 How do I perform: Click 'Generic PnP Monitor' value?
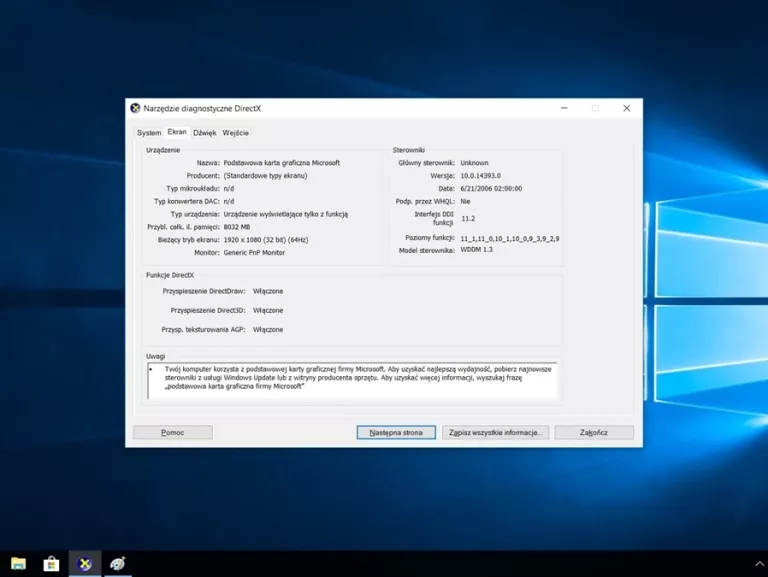click(254, 252)
